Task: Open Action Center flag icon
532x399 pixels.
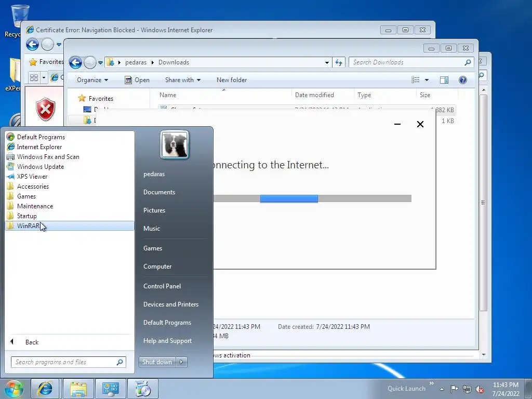Action: coord(454,389)
